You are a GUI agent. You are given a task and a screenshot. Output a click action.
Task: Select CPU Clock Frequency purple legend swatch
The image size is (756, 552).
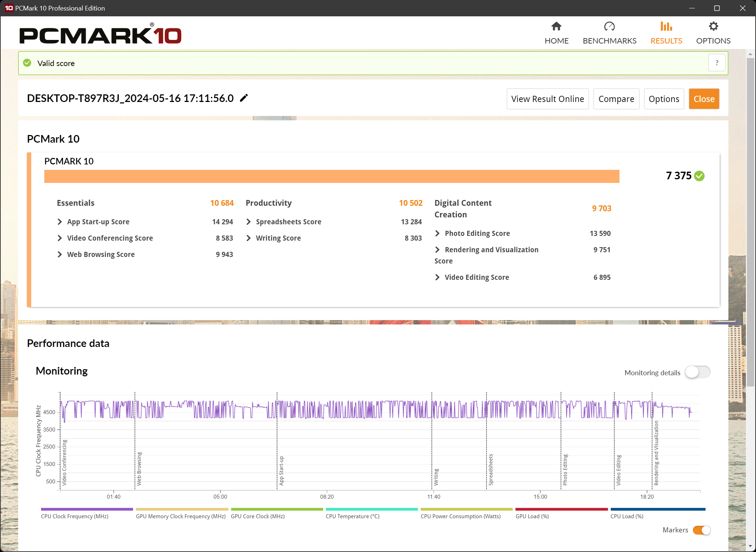[x=87, y=509]
